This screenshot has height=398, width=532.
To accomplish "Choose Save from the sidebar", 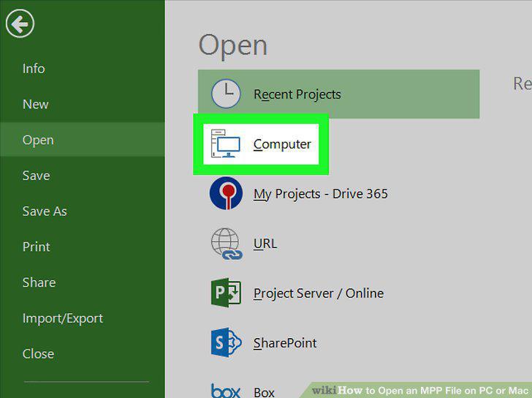I will [x=37, y=176].
